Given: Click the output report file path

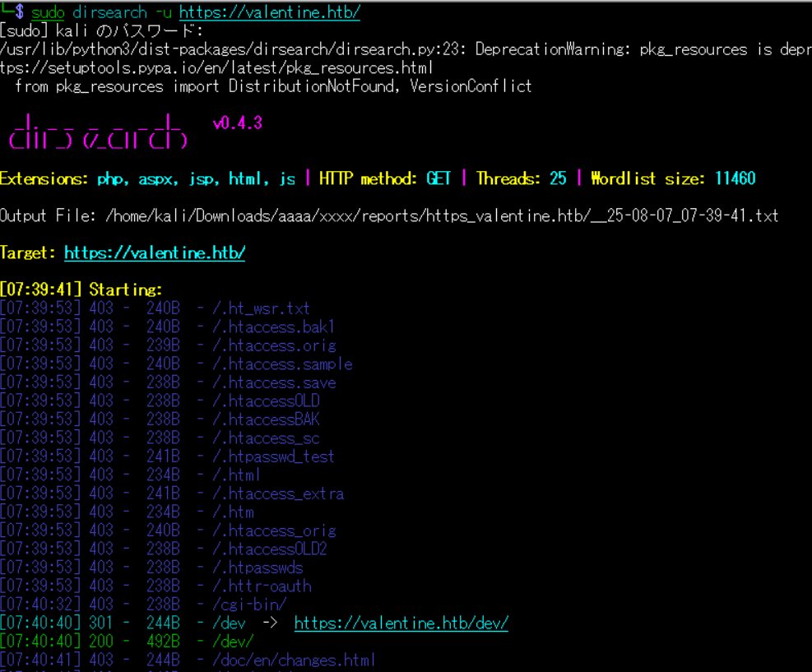Looking at the screenshot, I should 441,216.
